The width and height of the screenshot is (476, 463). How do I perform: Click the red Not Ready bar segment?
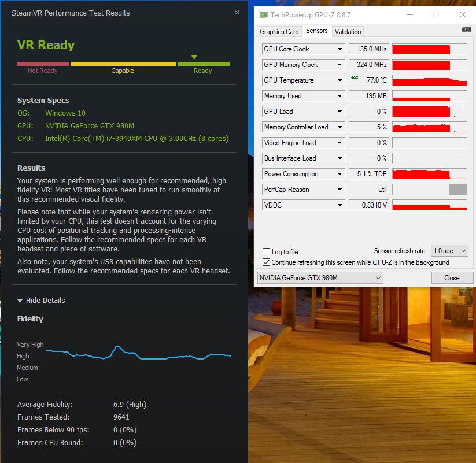(x=43, y=64)
